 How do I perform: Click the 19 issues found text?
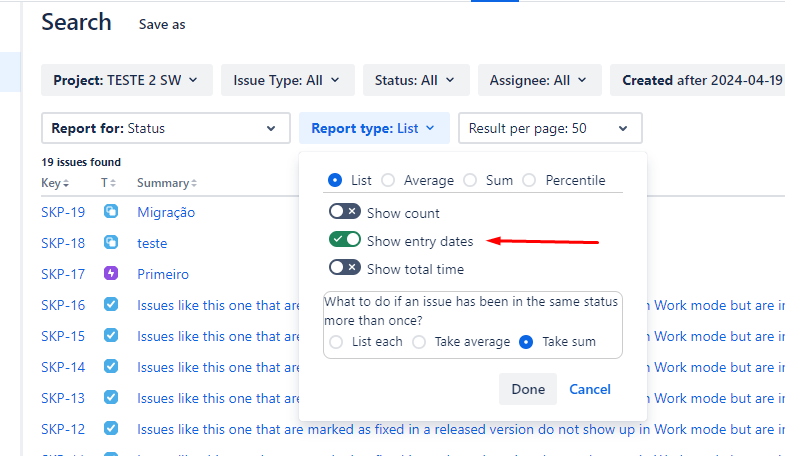click(x=81, y=162)
